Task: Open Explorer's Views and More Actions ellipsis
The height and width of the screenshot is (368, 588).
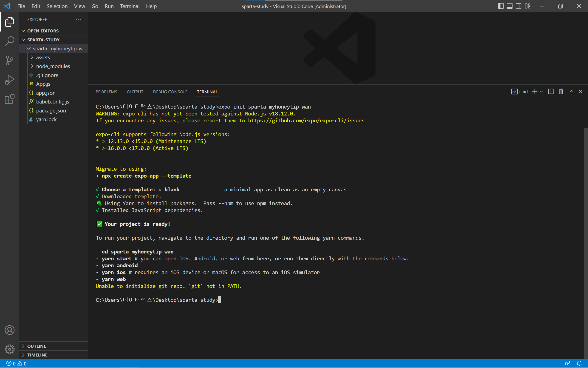Action: [78, 19]
